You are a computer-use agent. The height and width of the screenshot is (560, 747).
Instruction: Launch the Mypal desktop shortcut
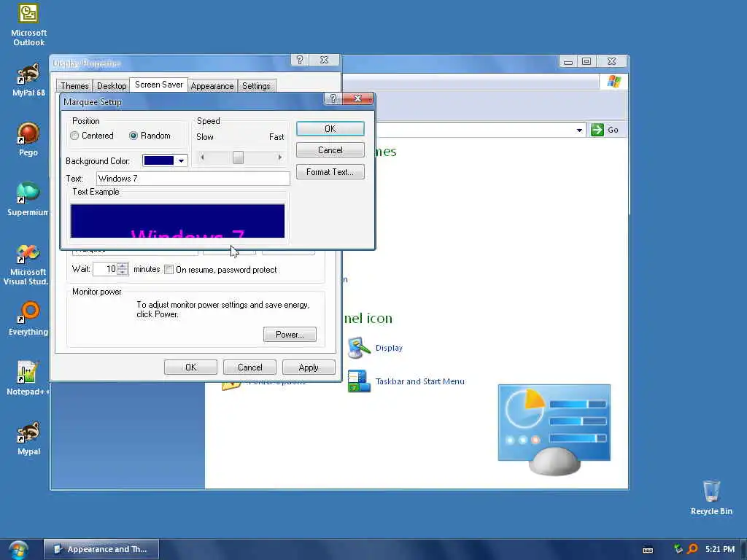[28, 432]
